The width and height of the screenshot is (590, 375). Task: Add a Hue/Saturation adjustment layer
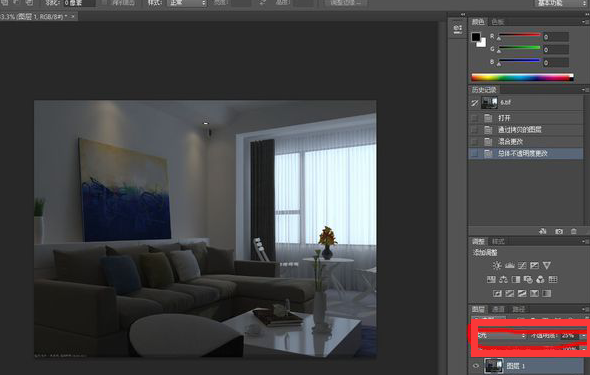point(491,279)
